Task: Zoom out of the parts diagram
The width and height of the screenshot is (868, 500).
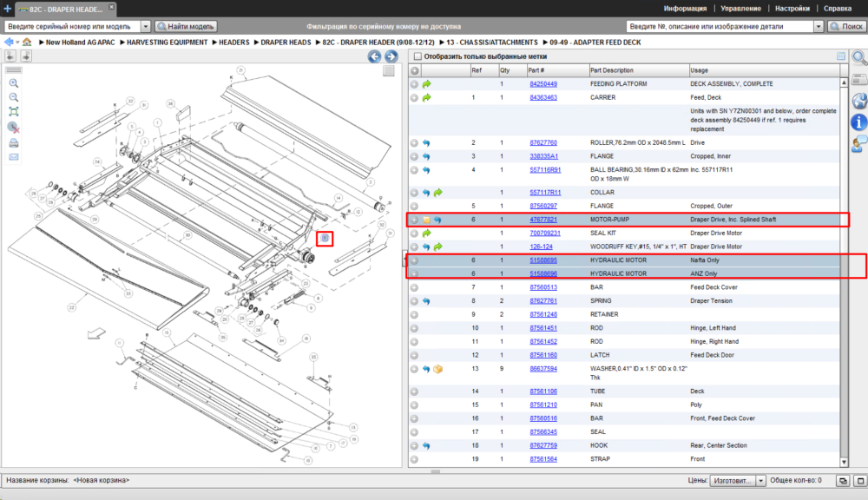Action: click(14, 97)
